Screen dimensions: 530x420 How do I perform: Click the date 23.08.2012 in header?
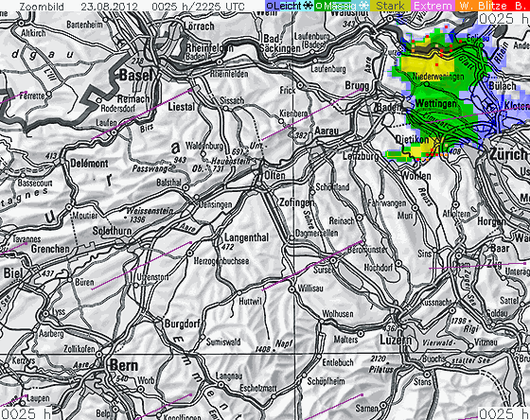tap(109, 6)
